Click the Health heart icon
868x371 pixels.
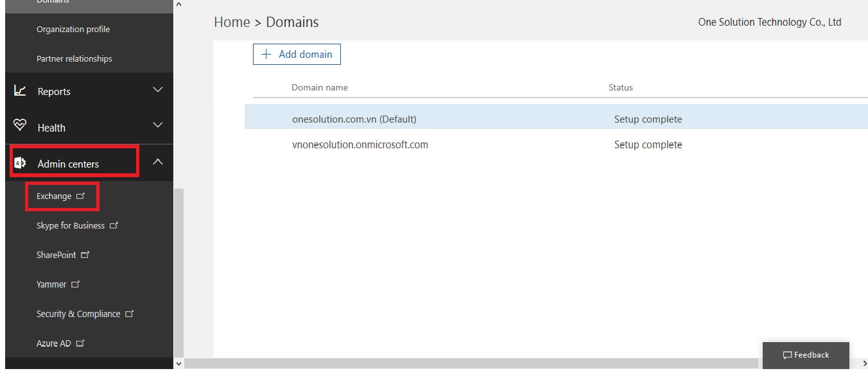click(20, 126)
